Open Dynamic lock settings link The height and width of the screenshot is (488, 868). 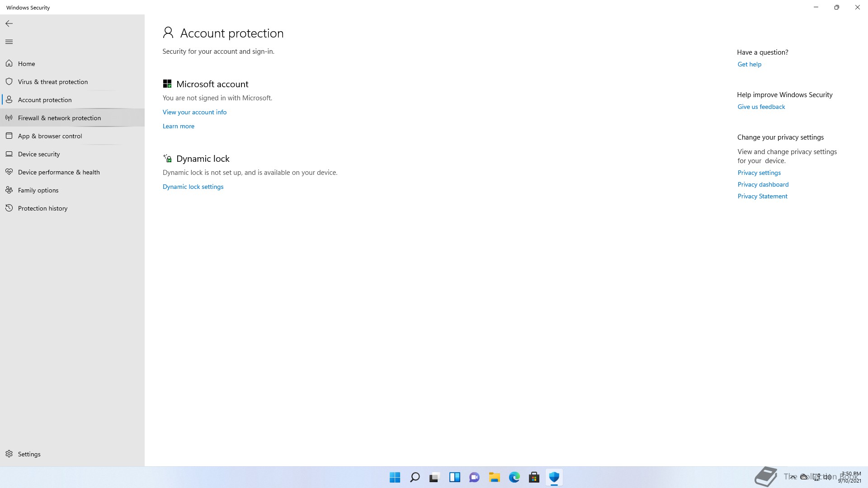pyautogui.click(x=193, y=187)
